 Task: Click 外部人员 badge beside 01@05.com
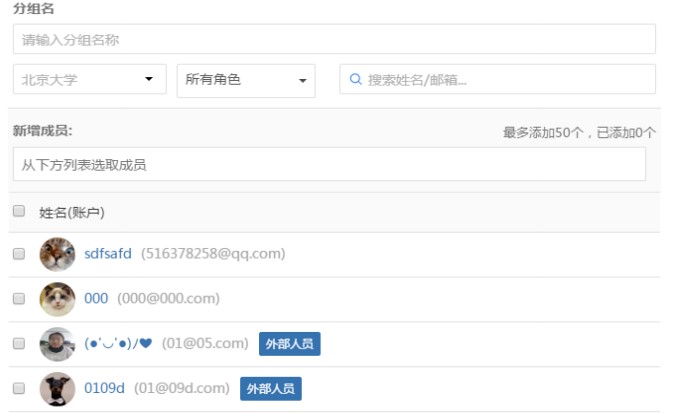pyautogui.click(x=290, y=344)
